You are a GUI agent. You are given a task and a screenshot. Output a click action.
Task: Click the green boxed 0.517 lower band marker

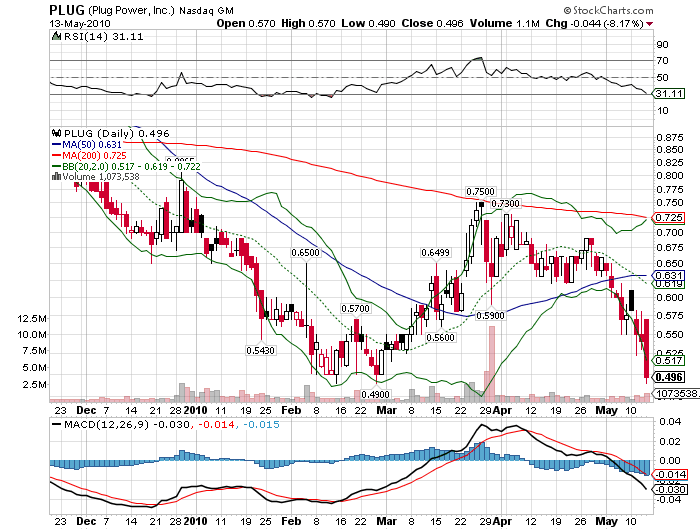tap(669, 360)
